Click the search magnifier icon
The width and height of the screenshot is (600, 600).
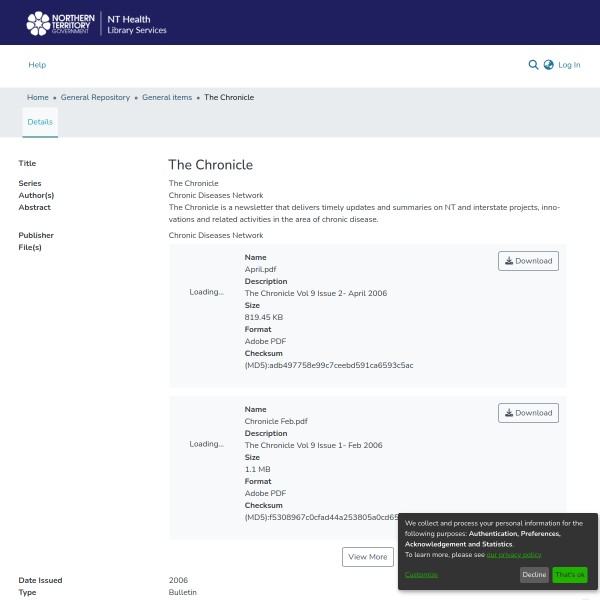point(533,65)
